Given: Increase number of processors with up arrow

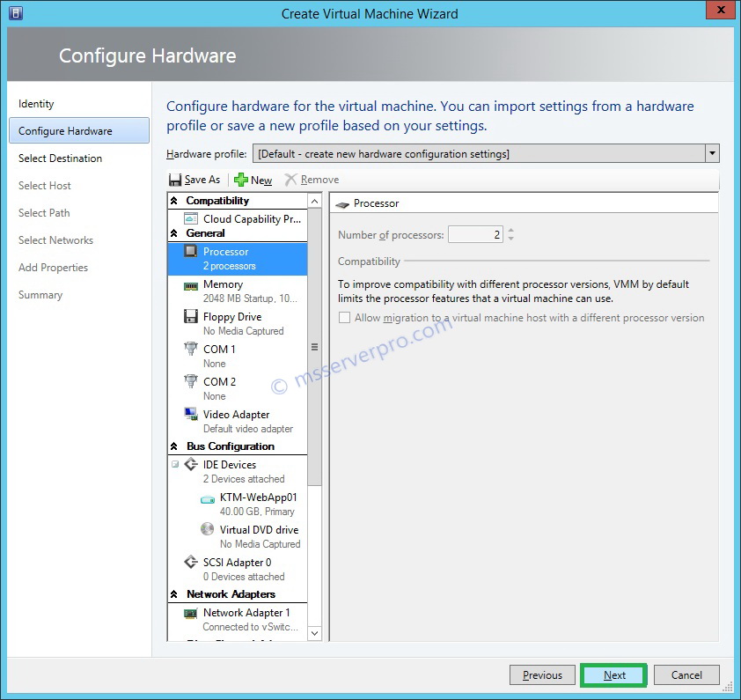Looking at the screenshot, I should point(510,231).
